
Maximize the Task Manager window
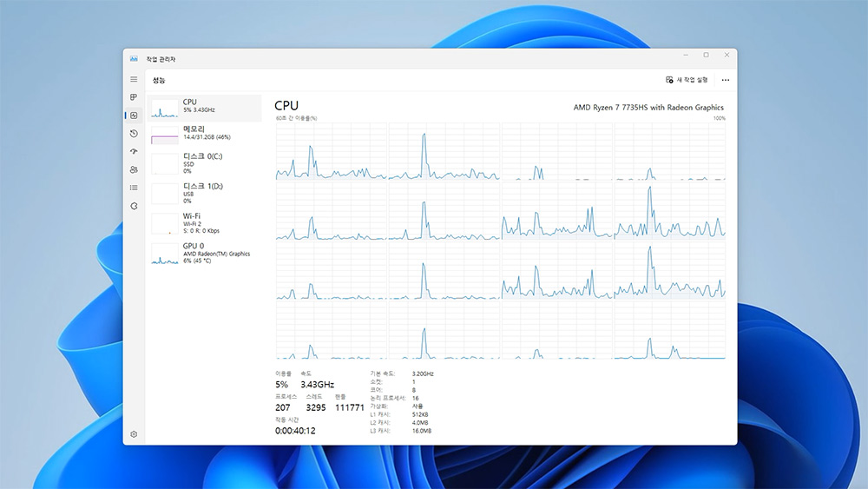click(x=706, y=55)
